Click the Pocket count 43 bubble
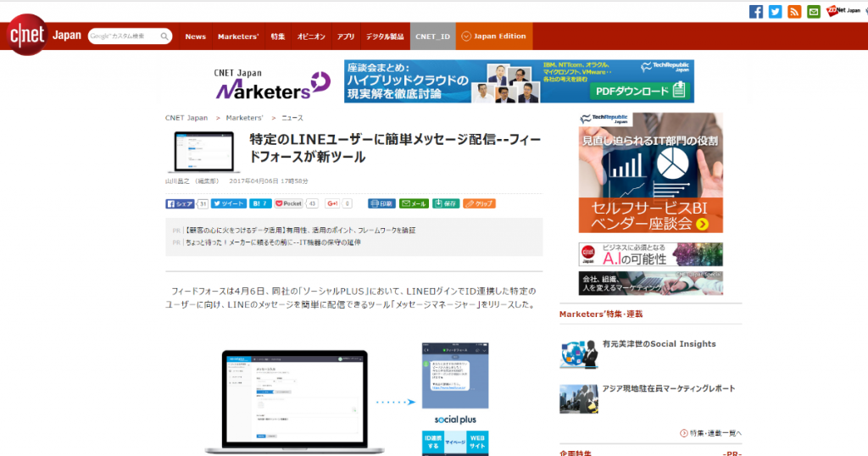Viewport: 868px width, 456px height. coord(312,203)
